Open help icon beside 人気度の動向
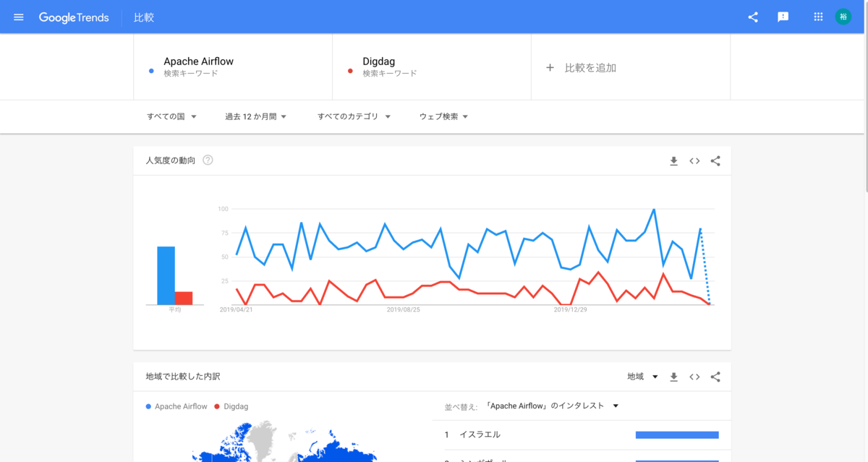 (208, 160)
